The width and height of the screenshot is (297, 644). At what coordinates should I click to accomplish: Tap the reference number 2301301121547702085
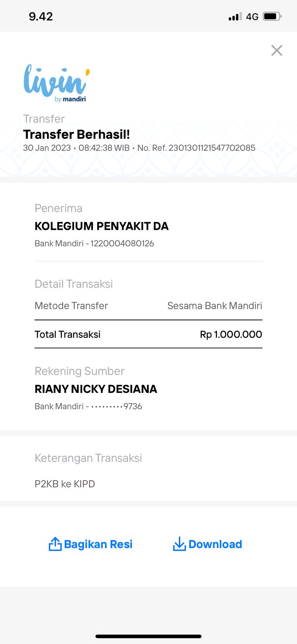[212, 148]
